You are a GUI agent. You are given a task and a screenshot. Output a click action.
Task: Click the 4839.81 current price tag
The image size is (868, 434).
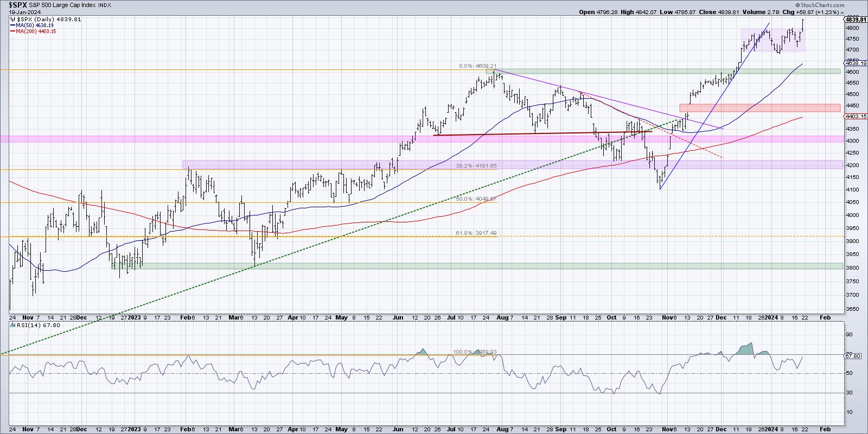(856, 20)
